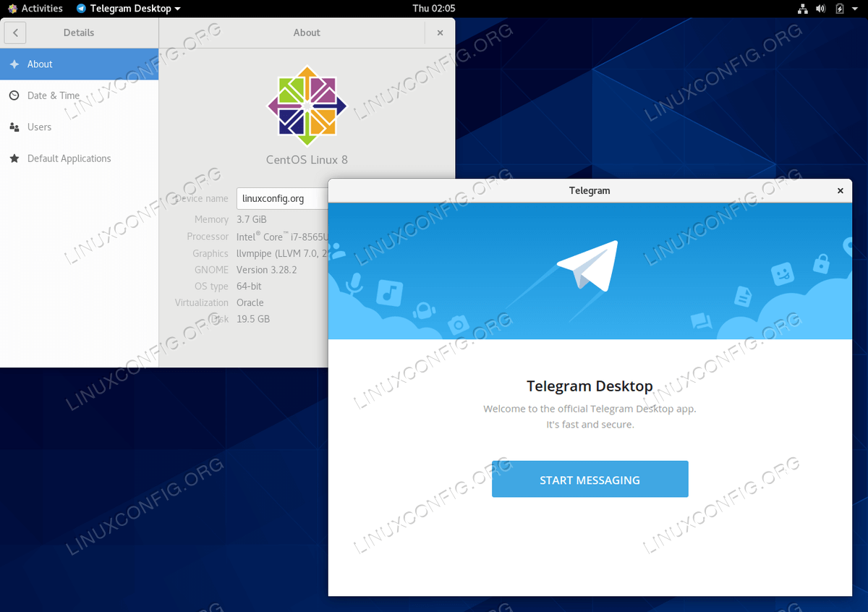Select Users in Details sidebar
Screen dimensions: 868x612
pos(80,127)
